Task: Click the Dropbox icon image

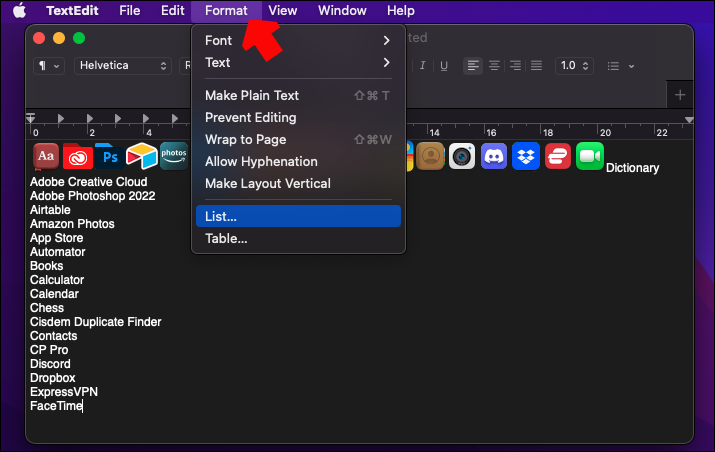Action: [x=525, y=156]
